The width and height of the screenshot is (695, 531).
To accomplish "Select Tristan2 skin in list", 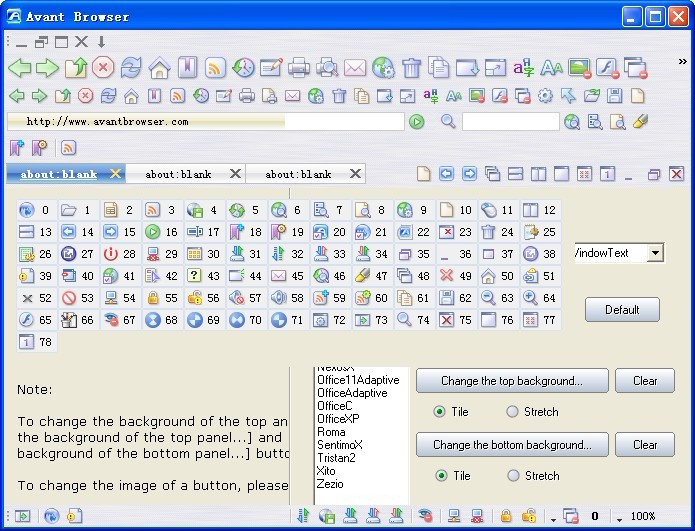I will 336,458.
